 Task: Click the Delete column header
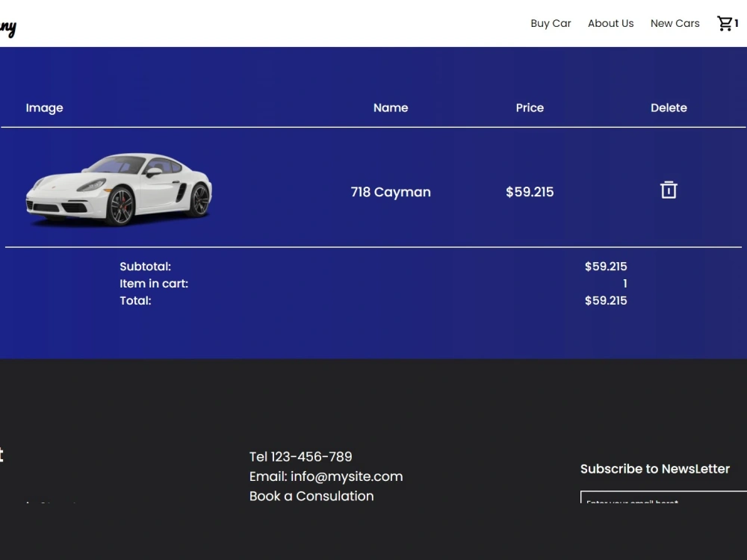(x=669, y=108)
